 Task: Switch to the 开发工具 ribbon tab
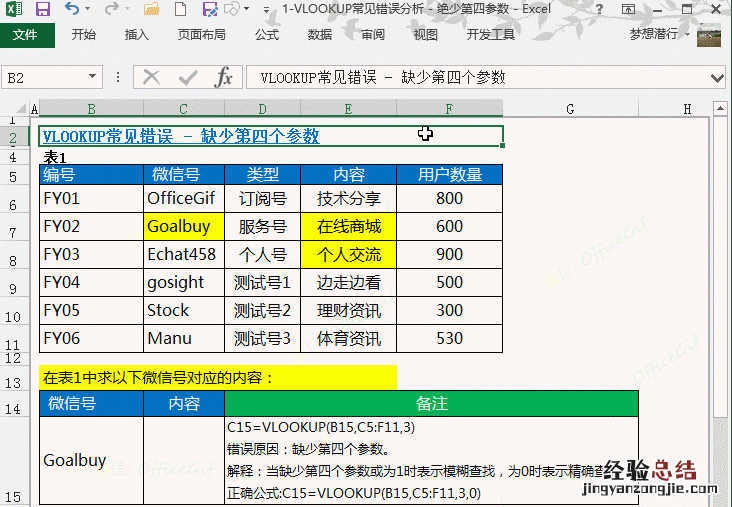(x=491, y=35)
